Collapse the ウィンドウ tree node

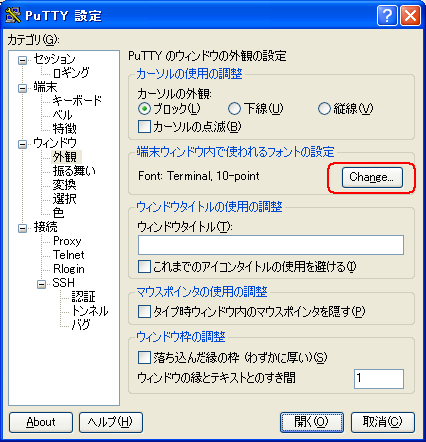click(x=23, y=144)
